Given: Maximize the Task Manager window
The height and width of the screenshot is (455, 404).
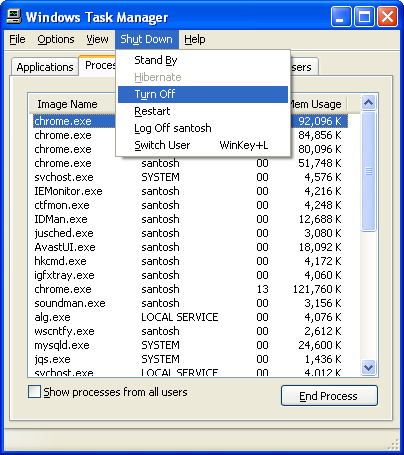Looking at the screenshot, I should coord(364,17).
